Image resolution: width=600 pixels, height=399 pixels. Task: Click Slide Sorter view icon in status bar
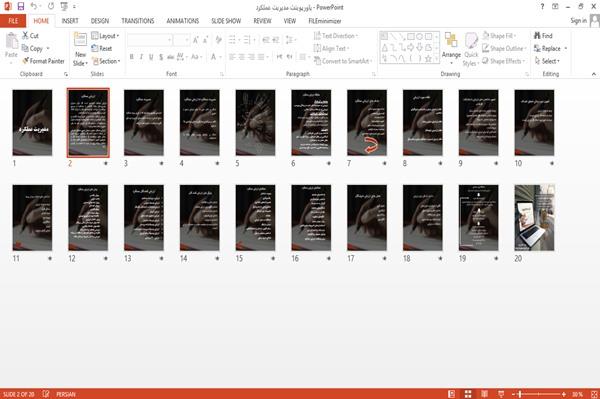pos(468,394)
